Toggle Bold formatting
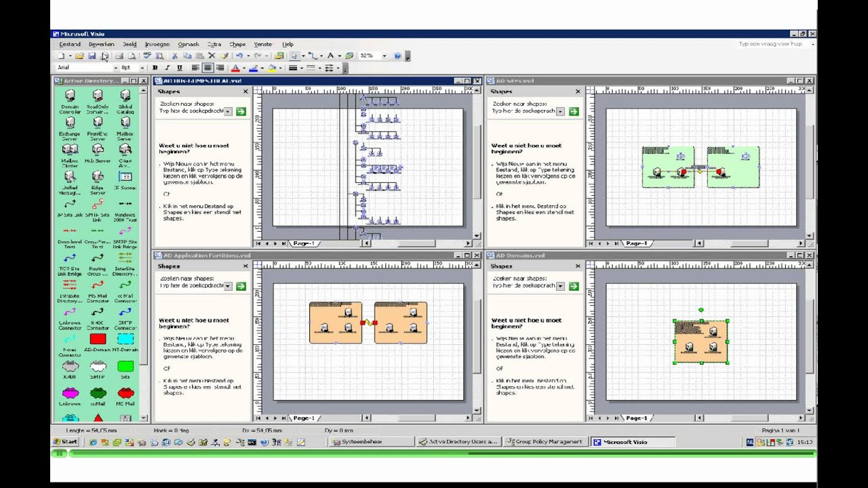 click(155, 68)
